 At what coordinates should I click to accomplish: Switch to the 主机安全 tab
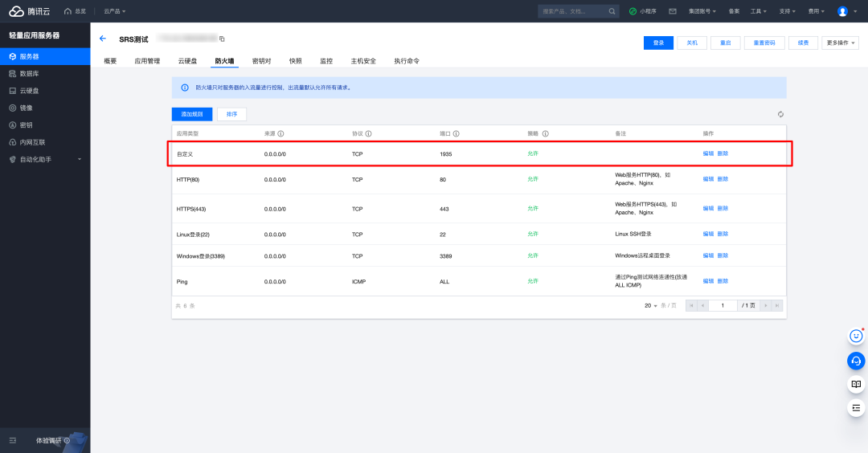(x=363, y=61)
